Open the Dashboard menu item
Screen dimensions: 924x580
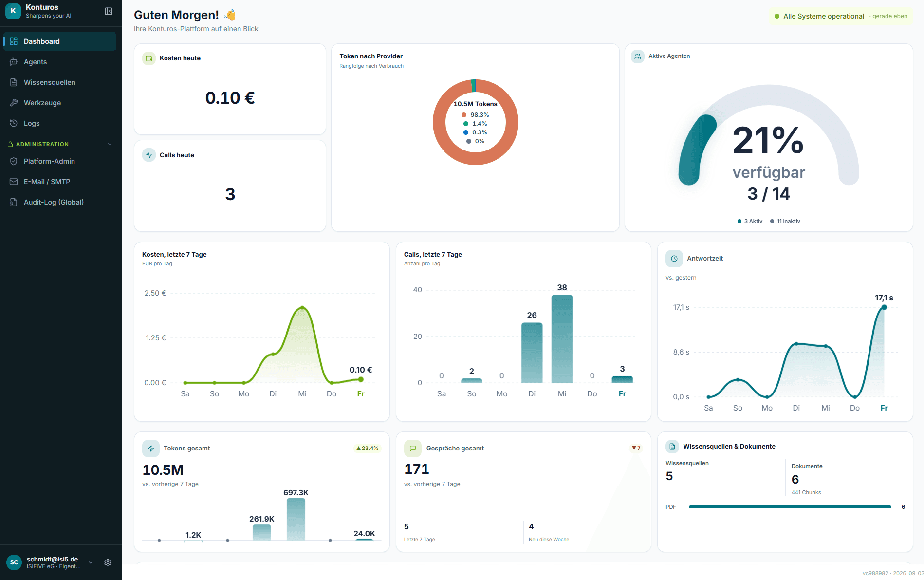60,41
